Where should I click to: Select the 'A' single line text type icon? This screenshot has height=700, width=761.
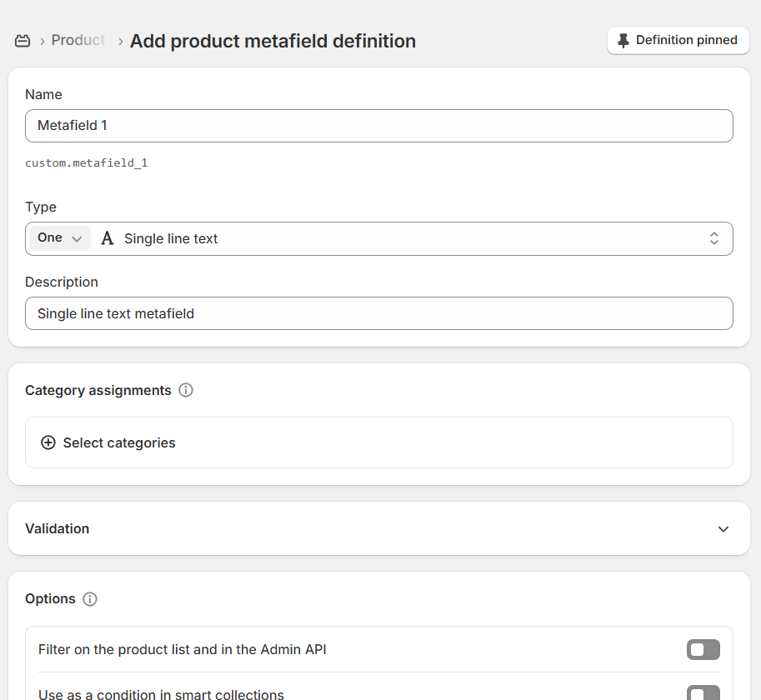point(108,238)
